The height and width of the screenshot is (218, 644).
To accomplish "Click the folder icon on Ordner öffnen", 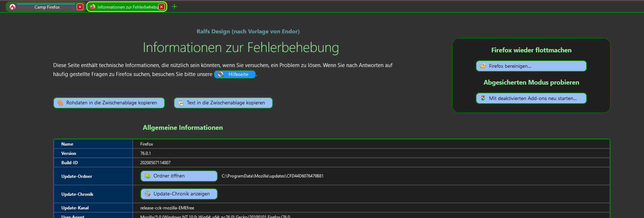I will tap(147, 176).
